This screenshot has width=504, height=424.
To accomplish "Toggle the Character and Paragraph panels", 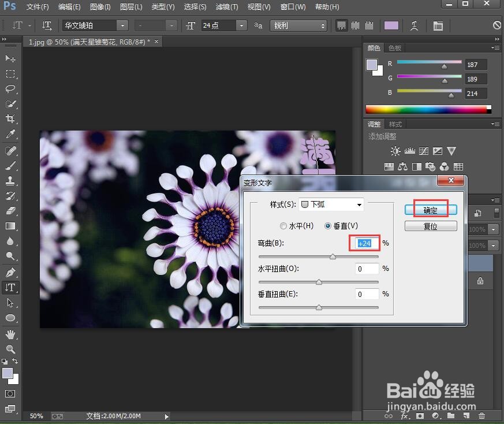I will [438, 26].
